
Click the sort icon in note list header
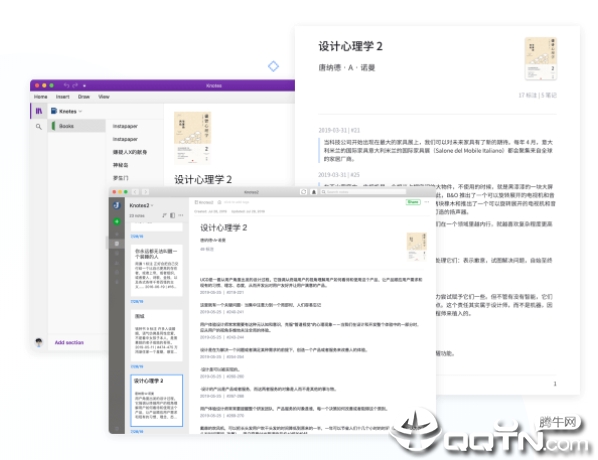point(164,216)
